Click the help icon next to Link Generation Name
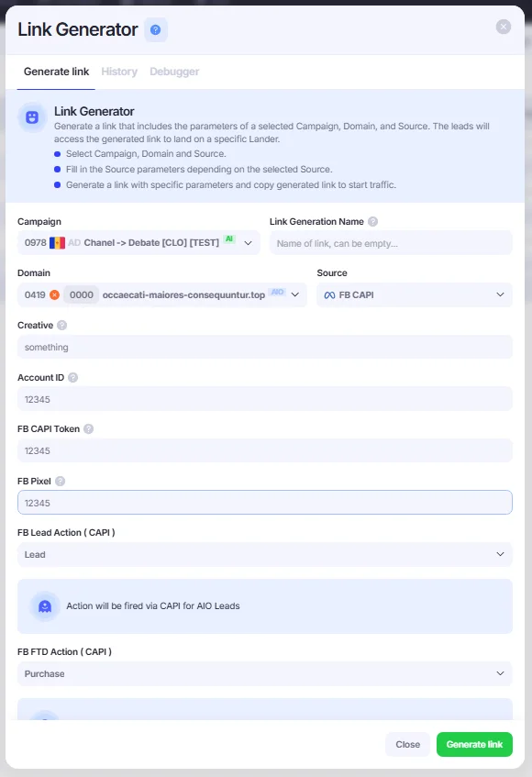 373,221
